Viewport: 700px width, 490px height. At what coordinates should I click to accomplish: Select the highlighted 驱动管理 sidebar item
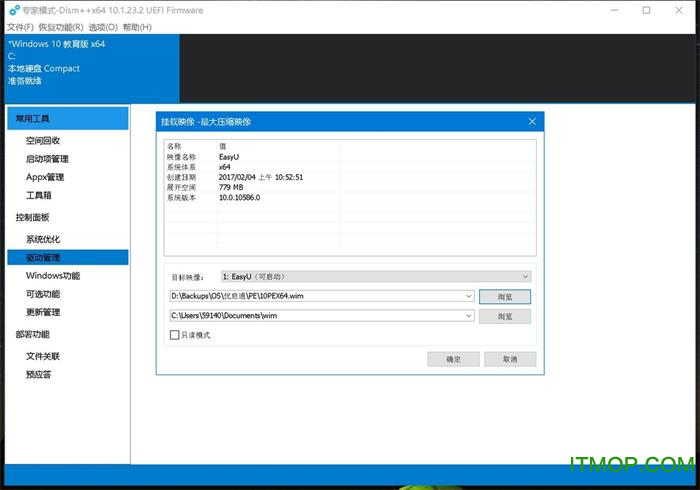68,257
